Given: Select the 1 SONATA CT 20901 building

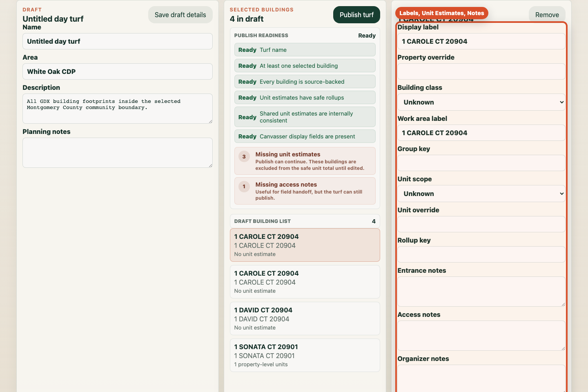Looking at the screenshot, I should [x=305, y=355].
